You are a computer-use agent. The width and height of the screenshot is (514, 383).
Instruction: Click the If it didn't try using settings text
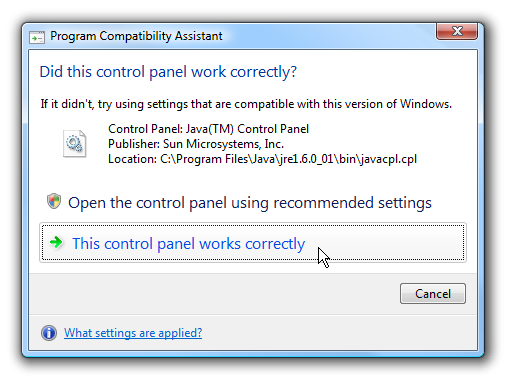(246, 104)
